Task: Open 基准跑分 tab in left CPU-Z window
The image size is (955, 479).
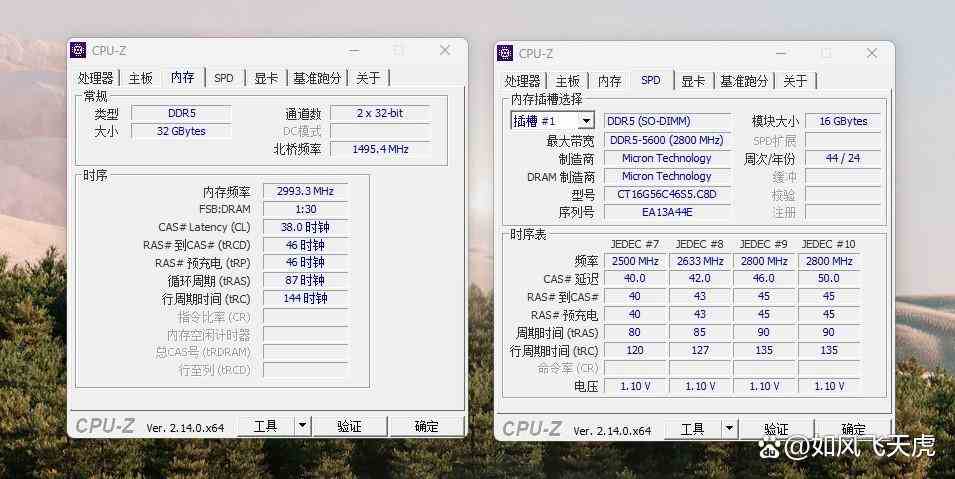Action: [317, 78]
